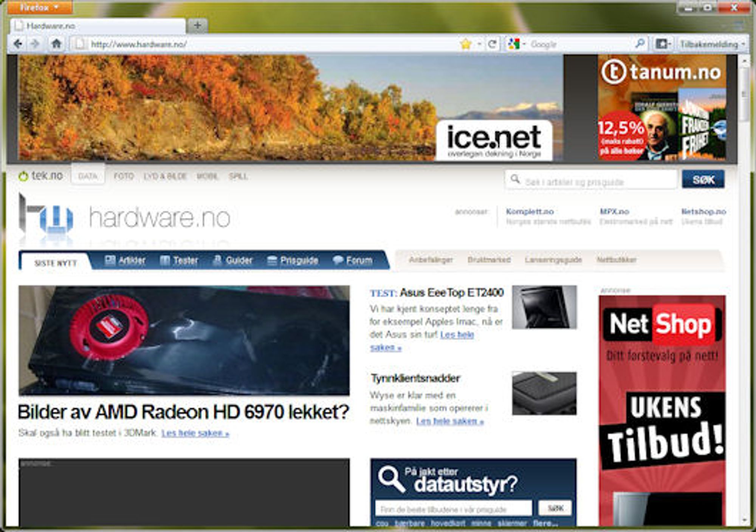
Task: Open the Tynnklientsnadder headline
Action: pos(415,378)
